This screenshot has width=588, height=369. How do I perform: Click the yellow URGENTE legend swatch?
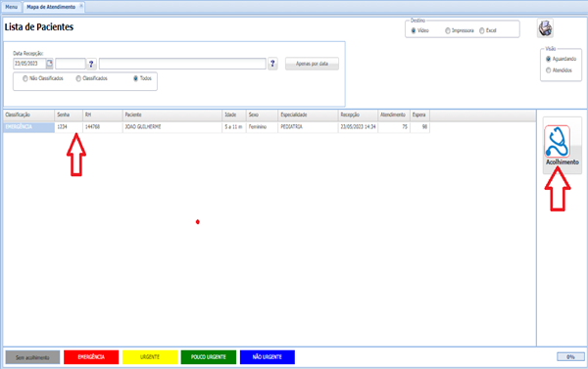pos(150,357)
